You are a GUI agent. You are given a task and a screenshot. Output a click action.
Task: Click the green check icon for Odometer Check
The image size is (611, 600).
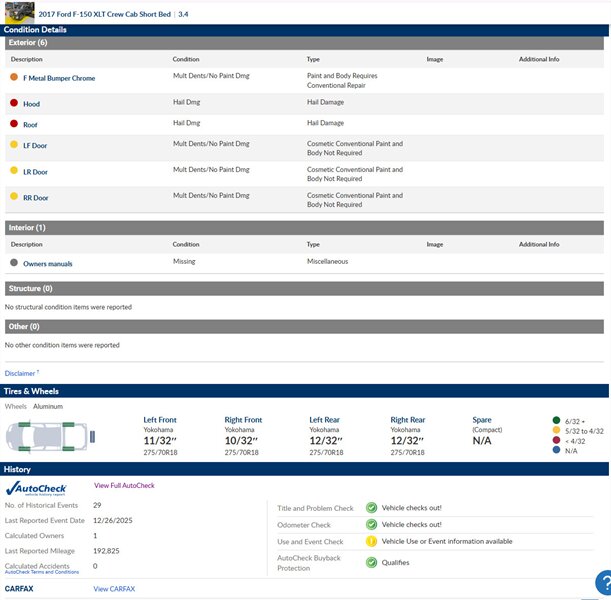[x=371, y=525]
